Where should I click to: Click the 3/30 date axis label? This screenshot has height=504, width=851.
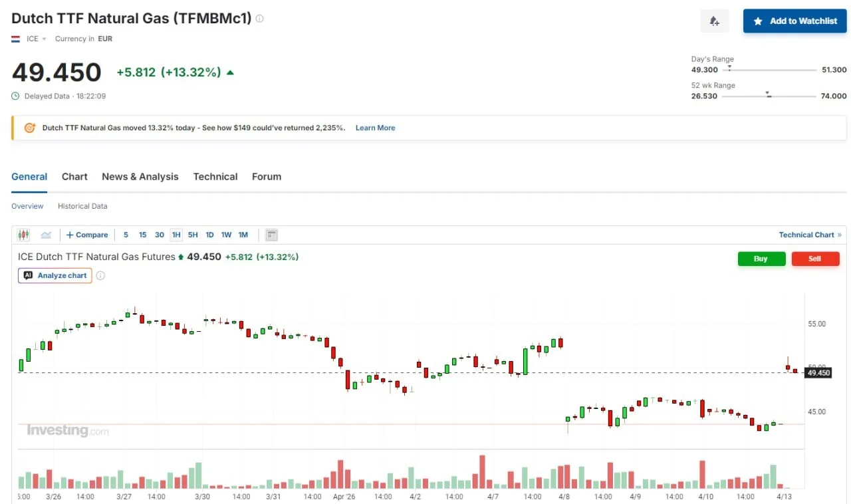[202, 497]
